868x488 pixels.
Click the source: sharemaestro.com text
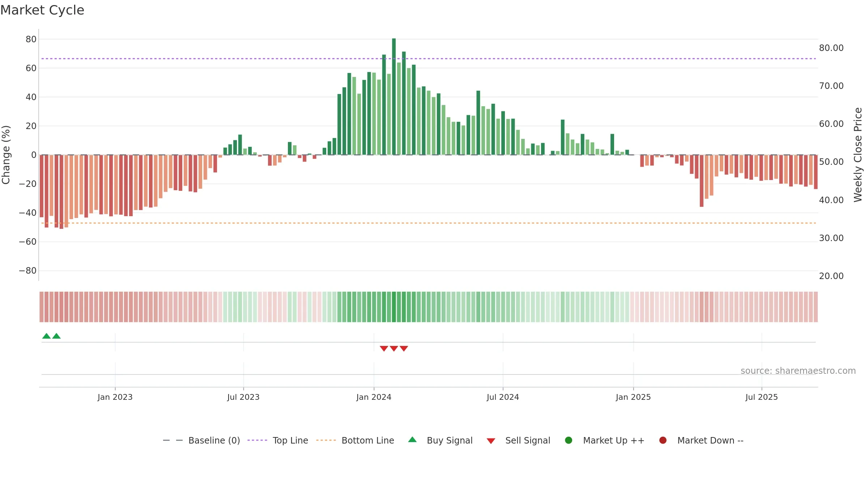(x=798, y=371)
